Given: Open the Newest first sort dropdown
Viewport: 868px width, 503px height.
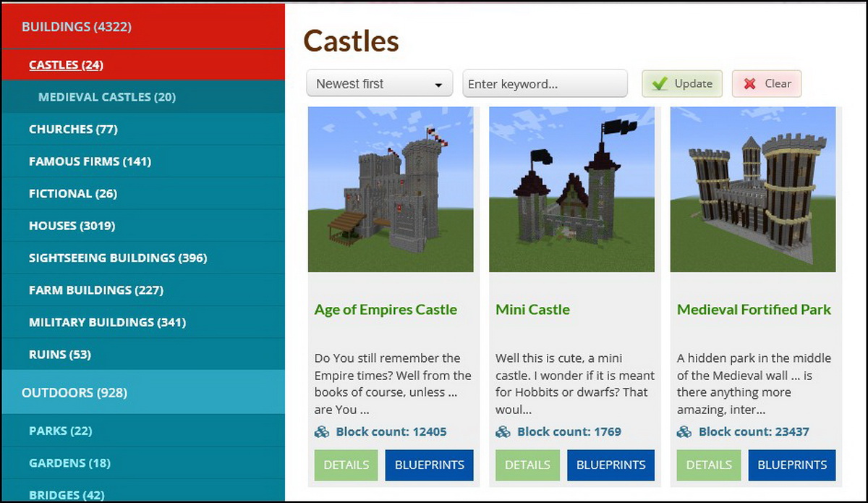Looking at the screenshot, I should point(380,83).
